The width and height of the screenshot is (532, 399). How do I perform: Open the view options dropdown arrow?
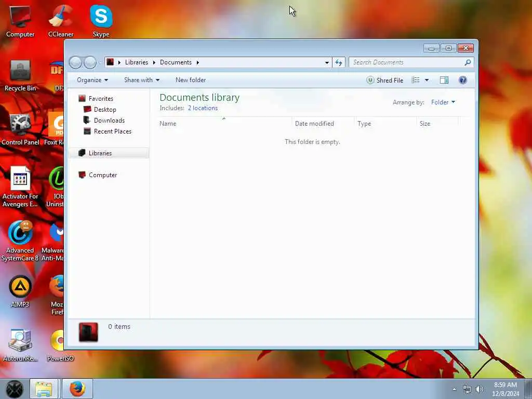[427, 80]
